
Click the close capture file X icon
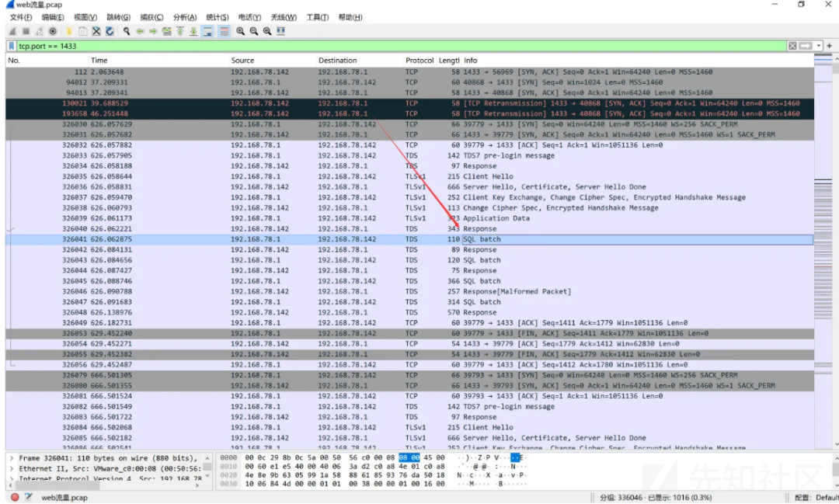click(x=96, y=32)
